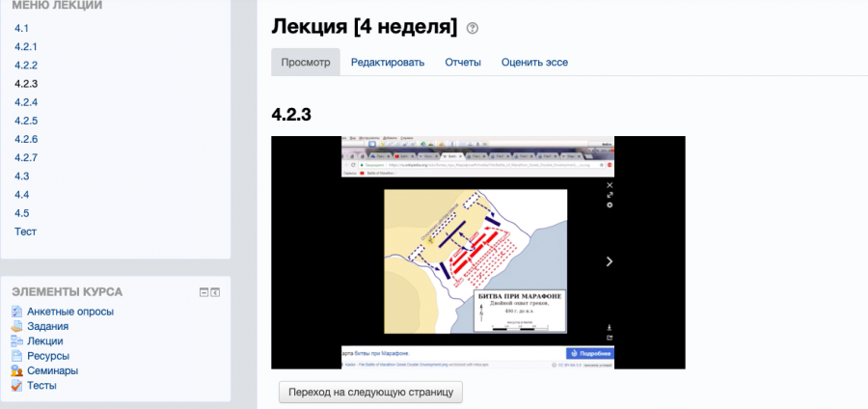868x409 pixels.
Task: Click the Тесты checkmark icon
Action: click(x=16, y=386)
